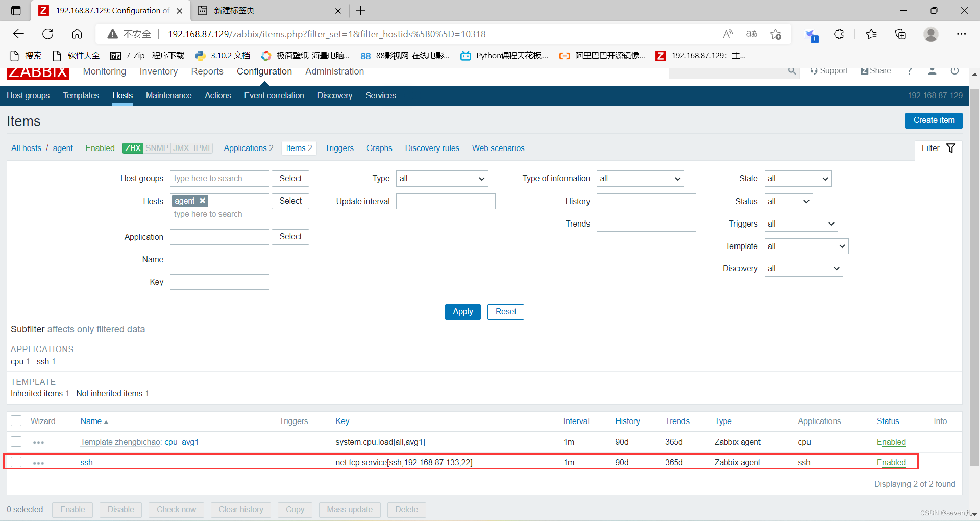The width and height of the screenshot is (980, 521).
Task: Click Select next to Host groups
Action: [x=290, y=179]
